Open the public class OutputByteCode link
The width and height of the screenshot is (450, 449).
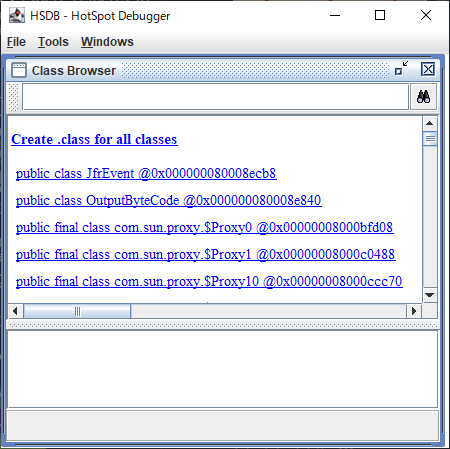coord(169,201)
